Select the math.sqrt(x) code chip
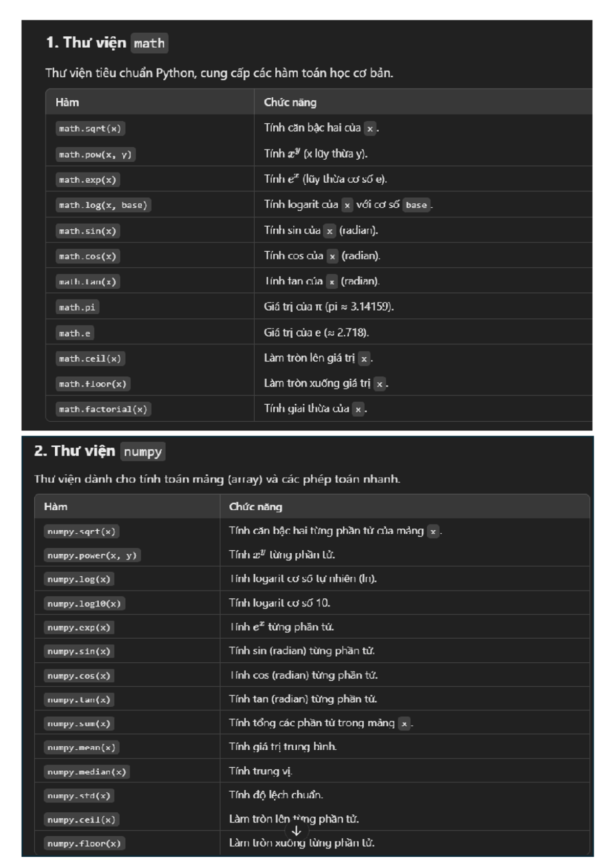Viewport: 614px width, 868px height. (90, 128)
